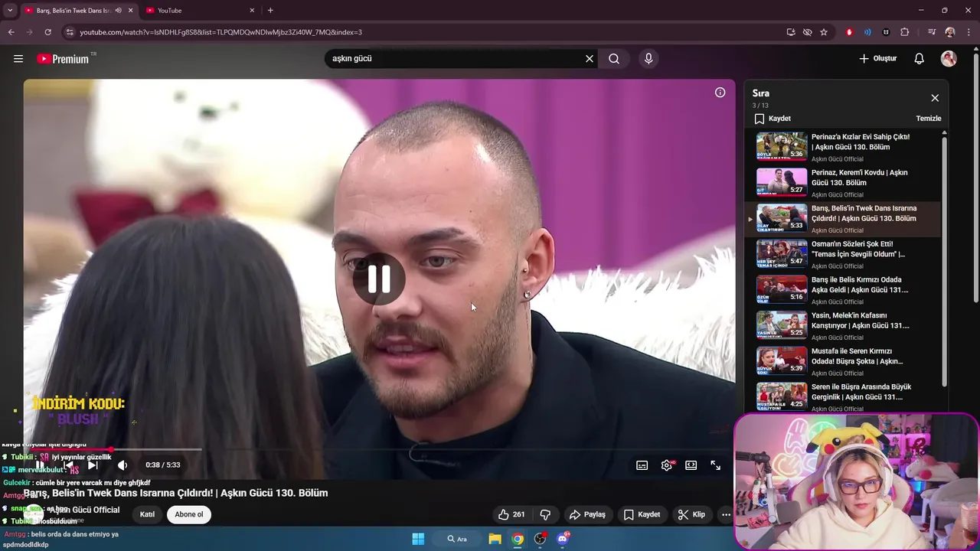Toggle subtitles in the player
Image resolution: width=980 pixels, height=551 pixels.
642,465
